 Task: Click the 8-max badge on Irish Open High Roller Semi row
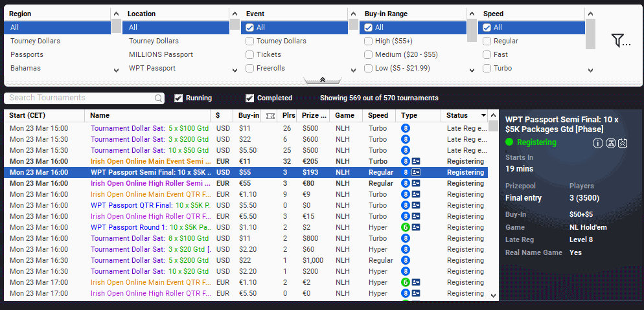click(x=406, y=183)
